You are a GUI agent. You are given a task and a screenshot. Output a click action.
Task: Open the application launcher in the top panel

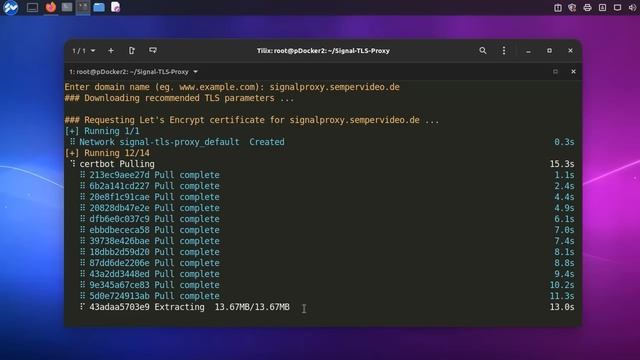[x=11, y=7]
